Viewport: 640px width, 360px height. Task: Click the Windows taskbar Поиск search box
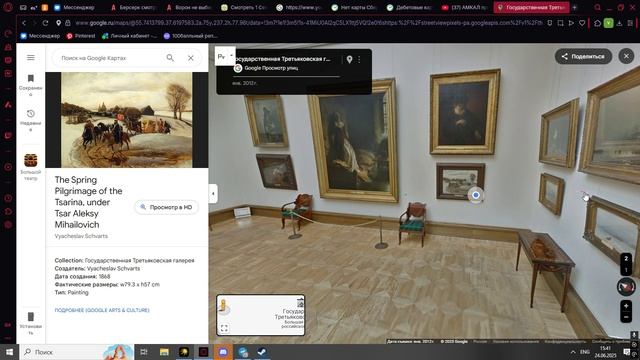click(x=78, y=352)
